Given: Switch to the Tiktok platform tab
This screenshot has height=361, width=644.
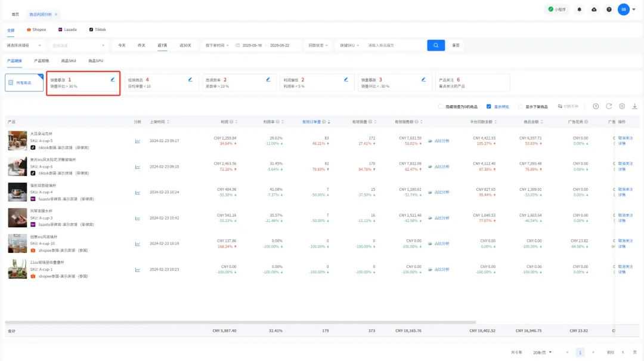Looking at the screenshot, I should (98, 30).
